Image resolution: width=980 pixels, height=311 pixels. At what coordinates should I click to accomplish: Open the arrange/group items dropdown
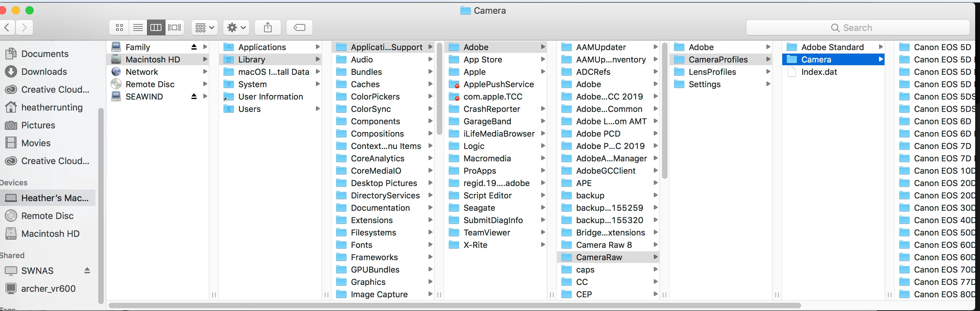tap(204, 27)
